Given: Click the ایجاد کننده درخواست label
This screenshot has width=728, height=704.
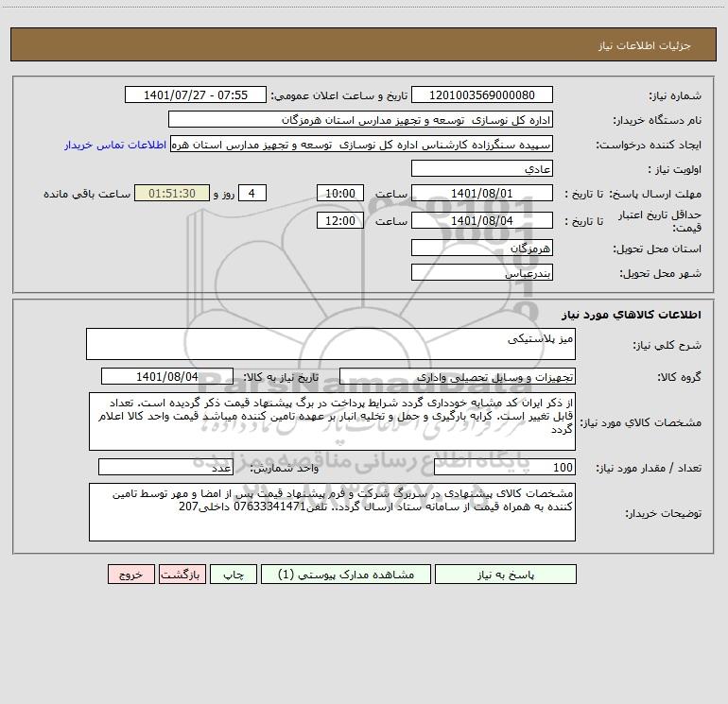Looking at the screenshot, I should coord(649,146).
